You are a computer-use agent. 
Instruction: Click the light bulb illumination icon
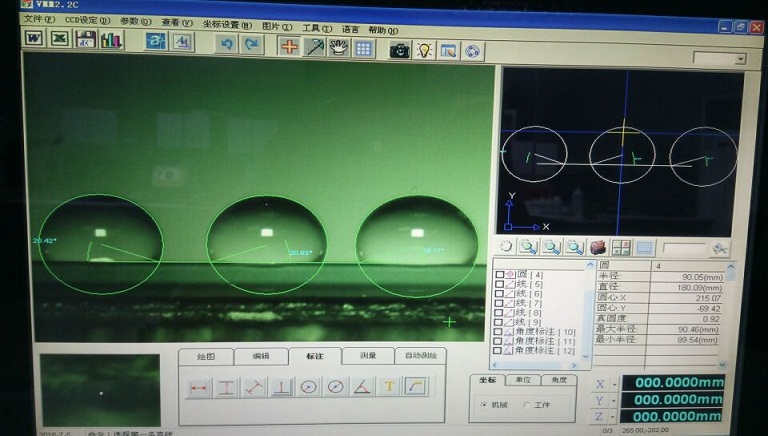(x=424, y=48)
